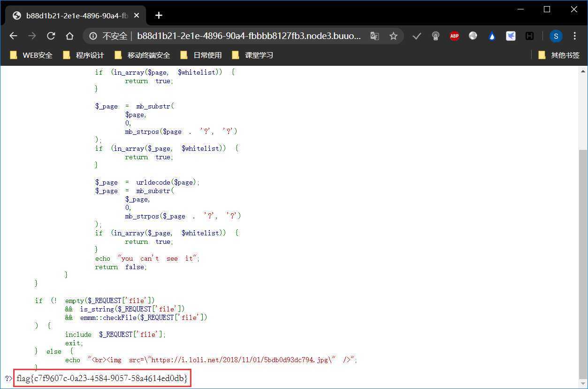The width and height of the screenshot is (588, 389).
Task: Open the 程序设计 bookmark folder
Action: click(84, 55)
